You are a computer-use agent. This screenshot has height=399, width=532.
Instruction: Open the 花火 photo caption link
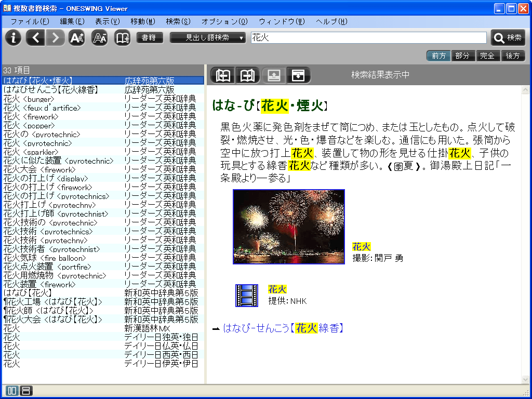tap(362, 247)
